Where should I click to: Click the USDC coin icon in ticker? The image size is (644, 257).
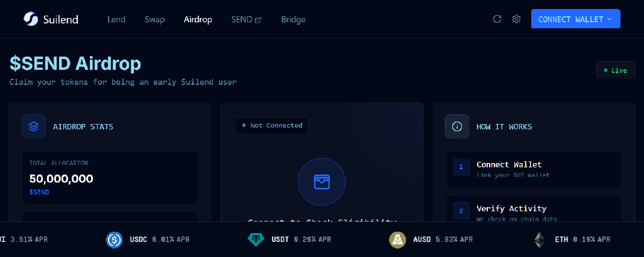[x=115, y=240]
